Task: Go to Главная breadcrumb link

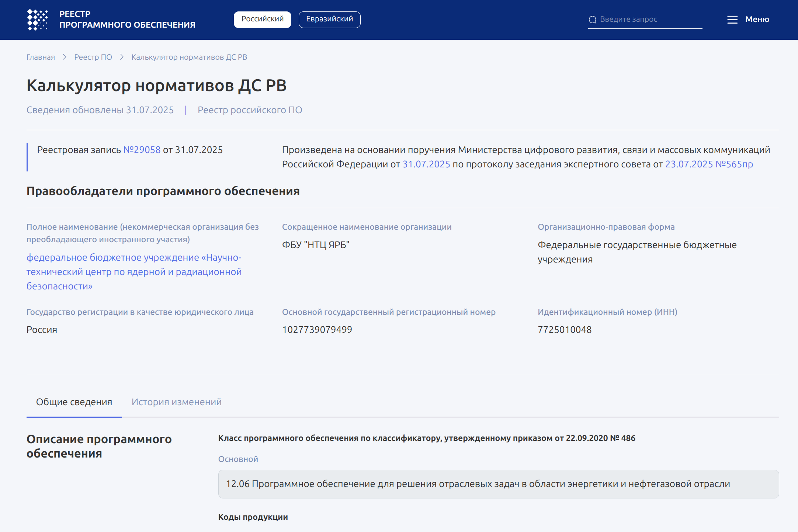Action: coord(41,57)
